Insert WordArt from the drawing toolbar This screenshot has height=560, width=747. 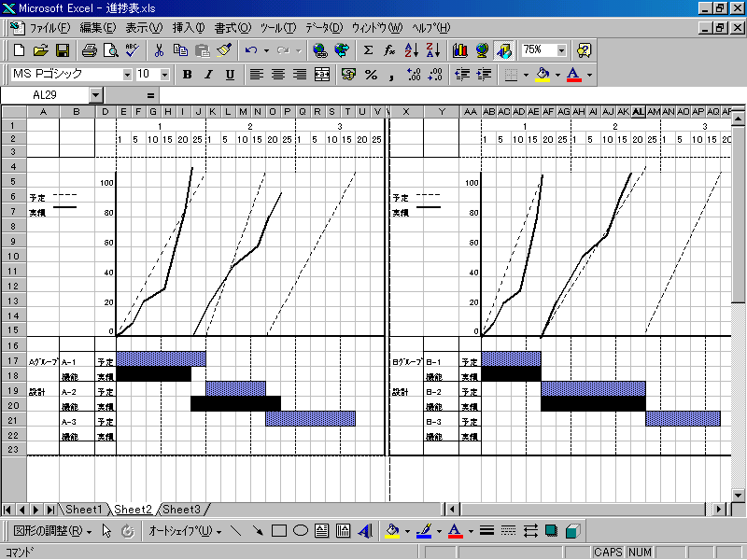364,531
